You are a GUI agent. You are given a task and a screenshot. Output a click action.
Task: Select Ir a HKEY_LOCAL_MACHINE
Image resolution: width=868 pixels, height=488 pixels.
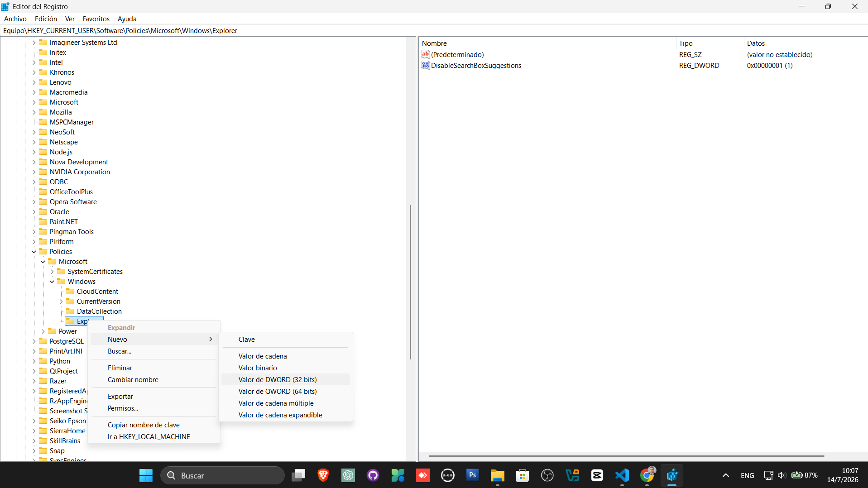click(154, 436)
